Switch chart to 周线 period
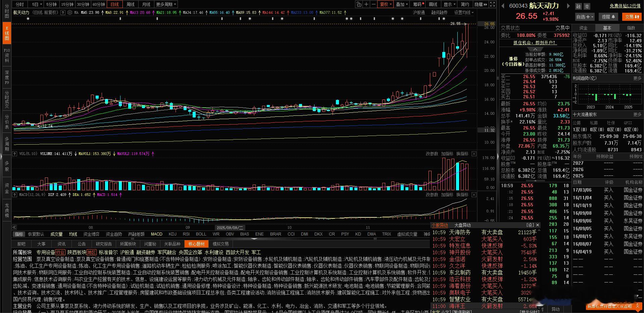644x313 pixels. click(x=131, y=4)
